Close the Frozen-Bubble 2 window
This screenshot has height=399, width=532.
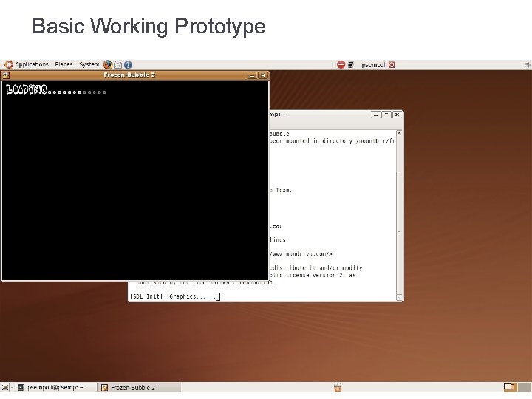(262, 75)
